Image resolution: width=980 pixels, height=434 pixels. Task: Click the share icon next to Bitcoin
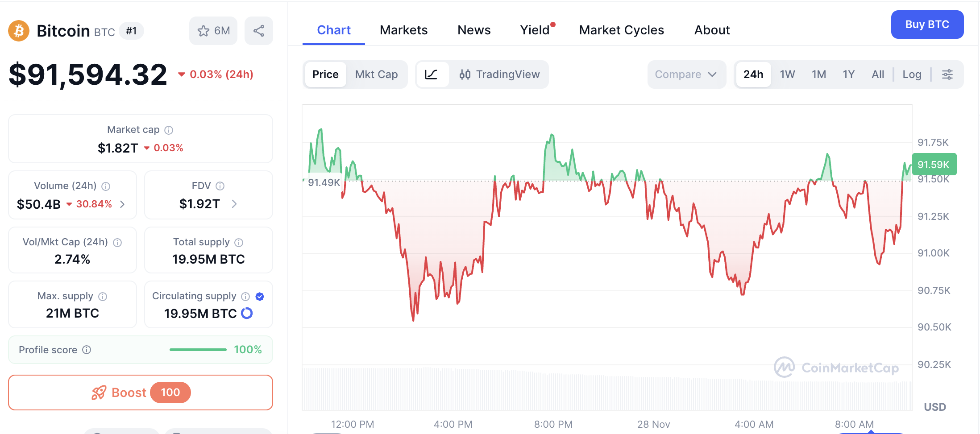pos(259,31)
